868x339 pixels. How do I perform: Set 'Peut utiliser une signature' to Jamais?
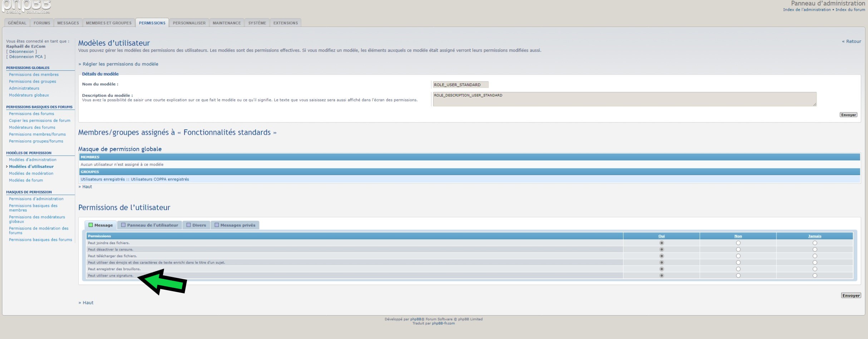pos(814,275)
